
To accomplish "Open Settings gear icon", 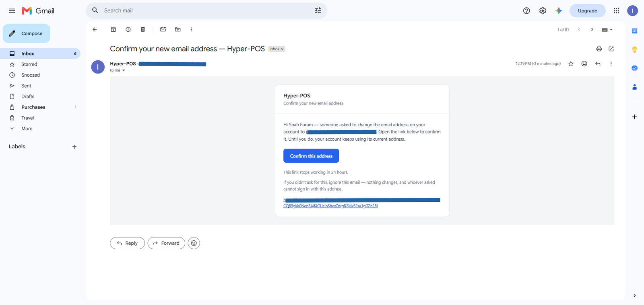I will pos(543,11).
